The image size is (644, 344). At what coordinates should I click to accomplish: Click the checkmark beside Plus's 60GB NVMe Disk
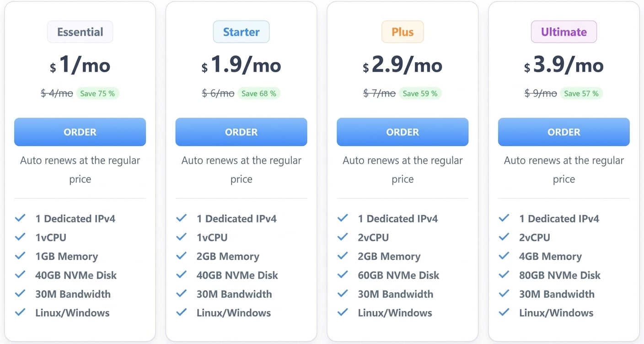coord(343,275)
